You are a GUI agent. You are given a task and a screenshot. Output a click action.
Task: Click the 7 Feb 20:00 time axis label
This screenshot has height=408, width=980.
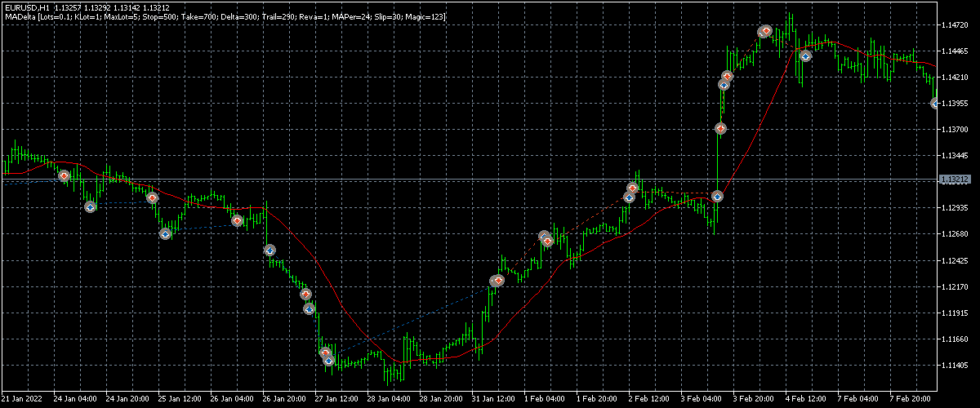[x=911, y=400]
